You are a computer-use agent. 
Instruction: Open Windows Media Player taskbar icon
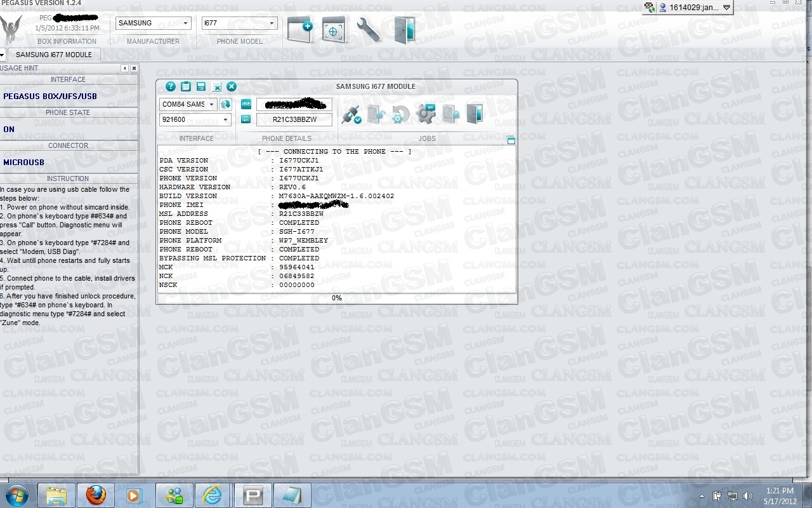tap(134, 495)
